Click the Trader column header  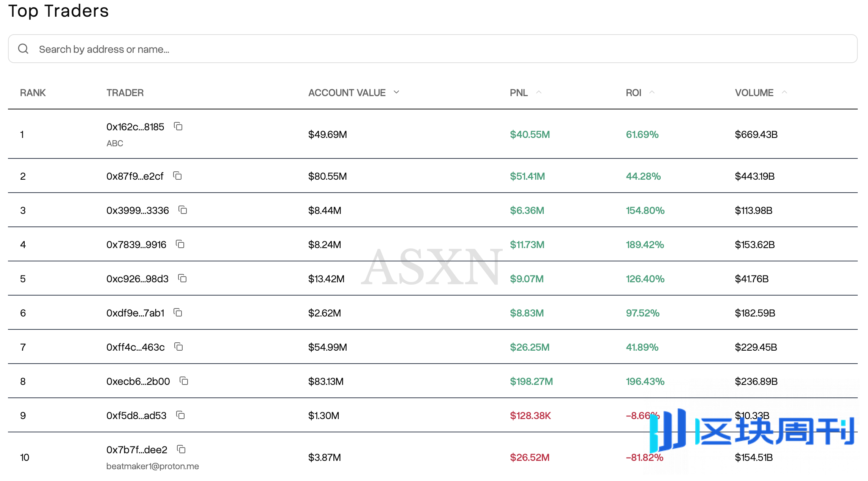[x=125, y=93]
